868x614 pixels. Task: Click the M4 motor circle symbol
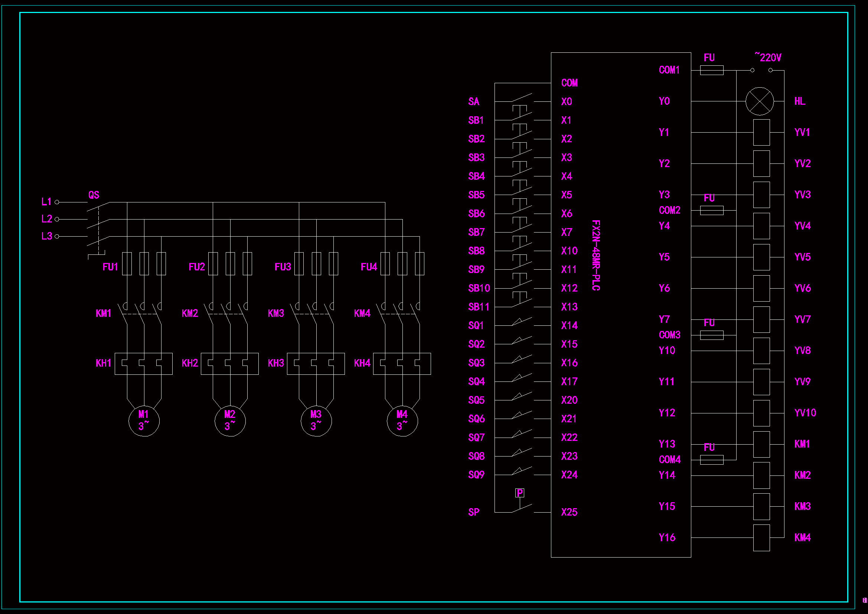[402, 421]
